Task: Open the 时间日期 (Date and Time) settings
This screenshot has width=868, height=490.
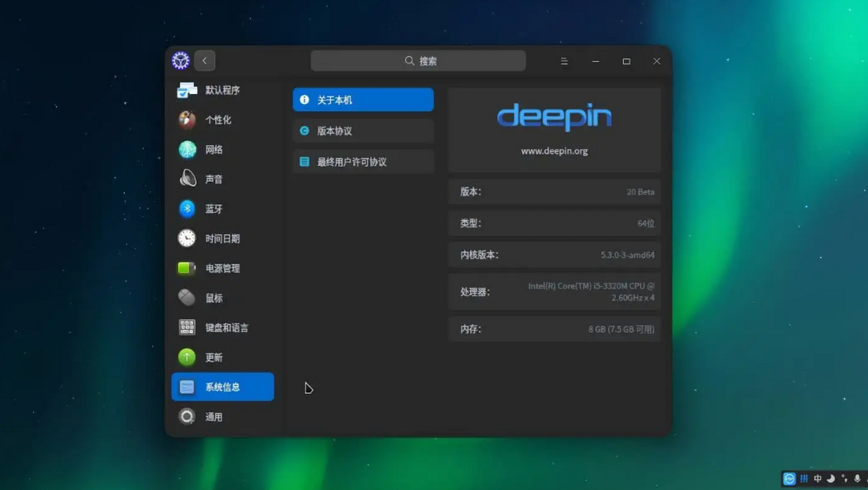Action: [223, 239]
